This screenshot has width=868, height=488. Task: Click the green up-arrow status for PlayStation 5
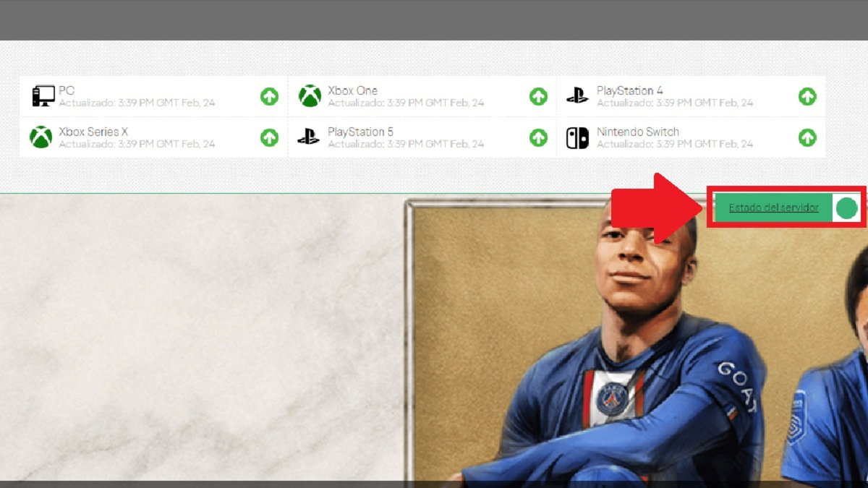pos(538,137)
